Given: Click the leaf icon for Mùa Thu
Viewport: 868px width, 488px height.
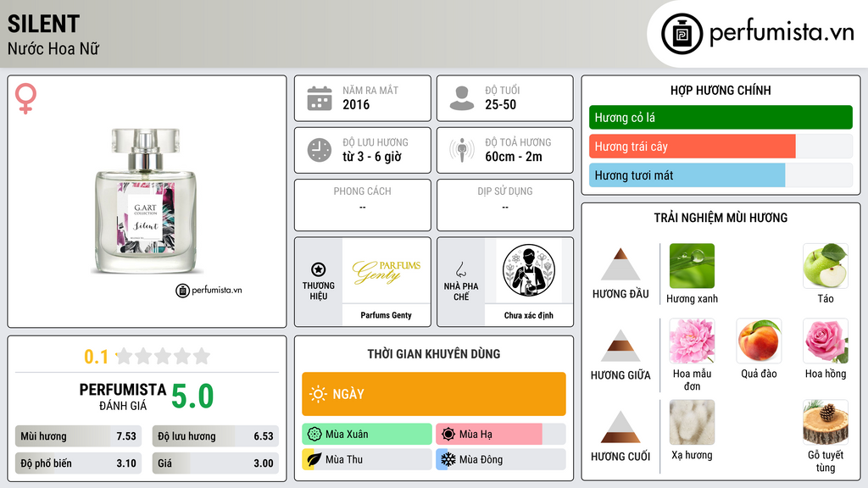Looking at the screenshot, I should coord(314,459).
